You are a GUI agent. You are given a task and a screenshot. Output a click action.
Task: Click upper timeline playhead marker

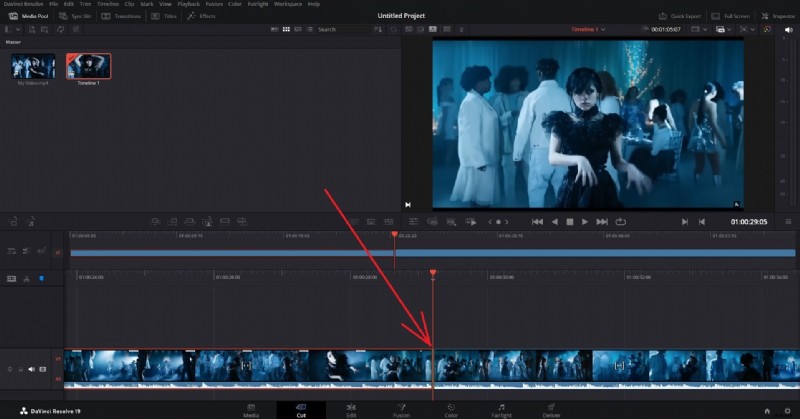(x=394, y=234)
